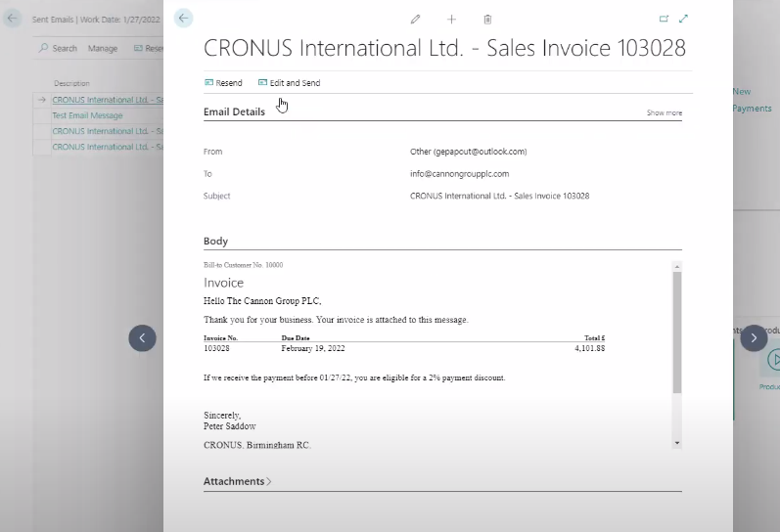780x532 pixels.
Task: Click the plus new record icon
Action: (451, 20)
